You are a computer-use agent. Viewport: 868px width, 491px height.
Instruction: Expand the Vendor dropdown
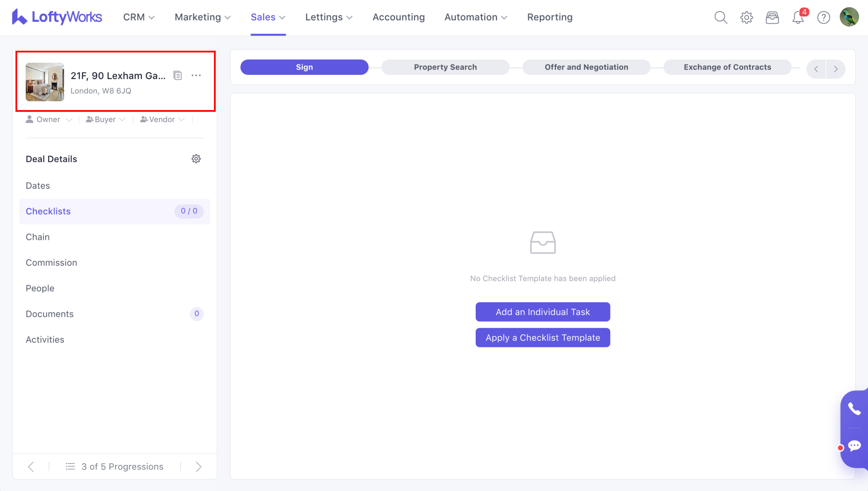(x=162, y=120)
